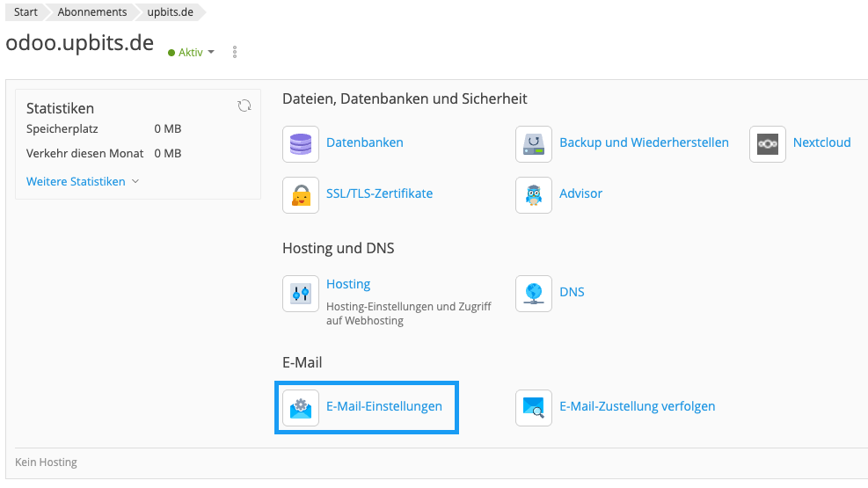Click the Datenbanken text link
This screenshot has height=488, width=868.
364,142
